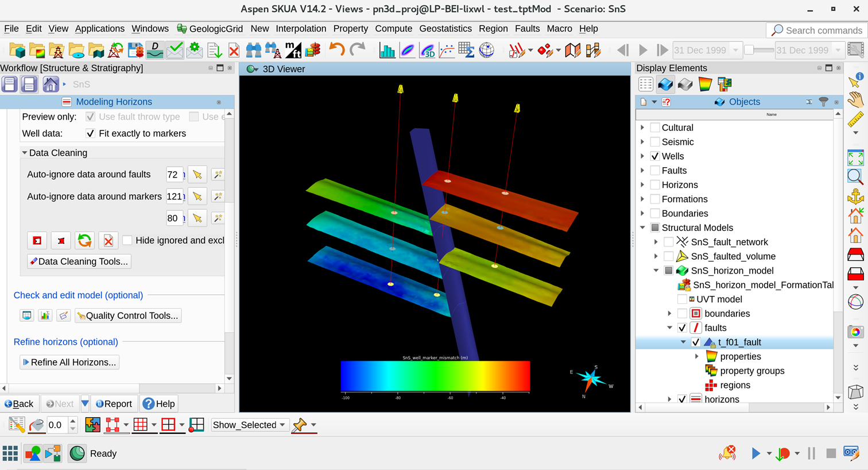This screenshot has height=470, width=868.
Task: Click the paint bucket fill icon
Action: pos(37,425)
